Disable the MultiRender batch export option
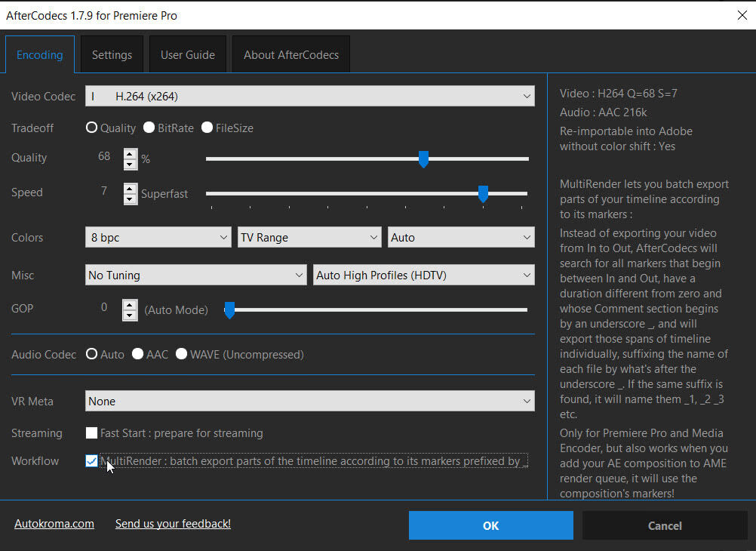This screenshot has height=551, width=756. (x=91, y=460)
